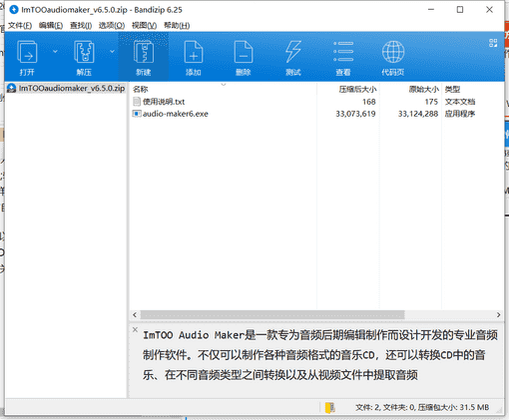
Task: Click the Add (添加) file icon
Action: pos(194,52)
